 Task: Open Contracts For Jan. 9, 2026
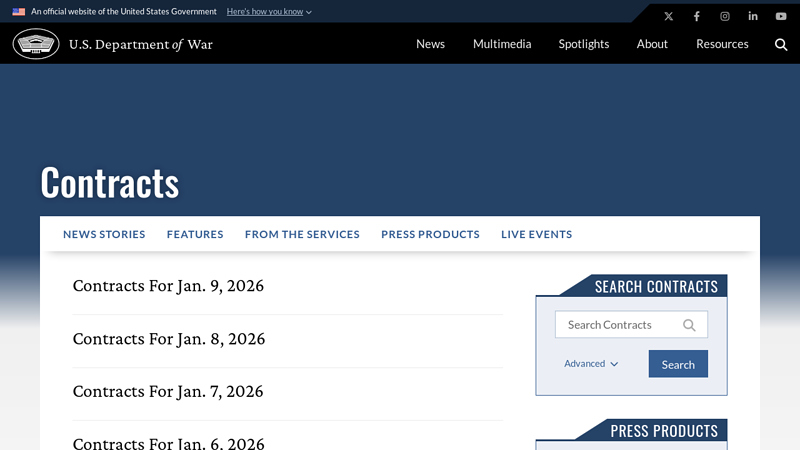pos(168,286)
